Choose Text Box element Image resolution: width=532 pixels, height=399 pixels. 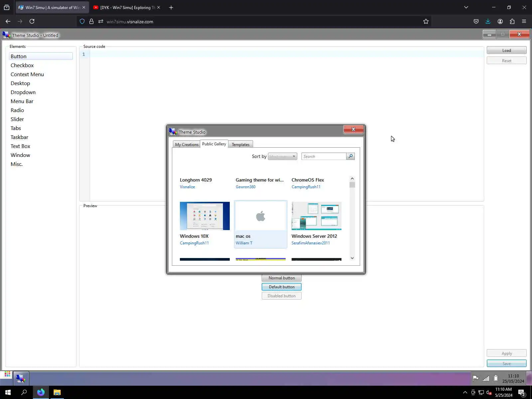[41, 146]
